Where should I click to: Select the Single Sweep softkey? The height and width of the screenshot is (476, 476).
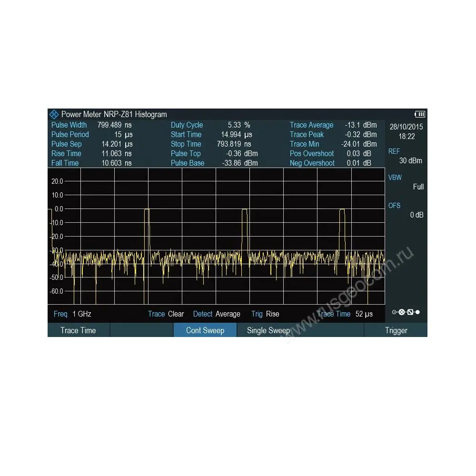(268, 330)
